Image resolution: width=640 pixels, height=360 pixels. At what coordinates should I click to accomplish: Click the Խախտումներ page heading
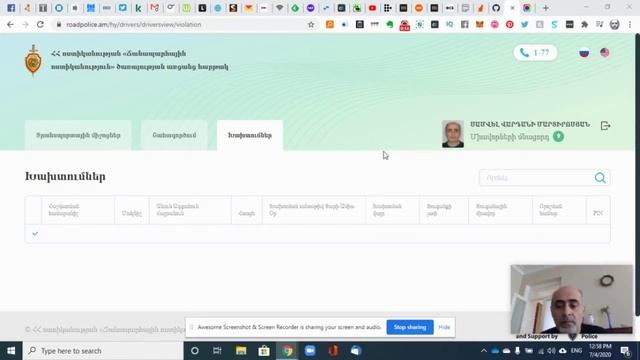coord(65,177)
